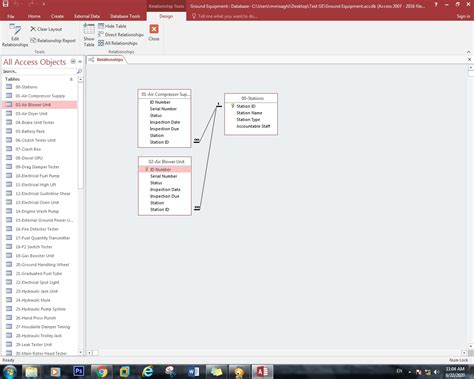The height and width of the screenshot is (379, 474).
Task: Click the search magnifier in navigation pane
Action: tap(79, 71)
